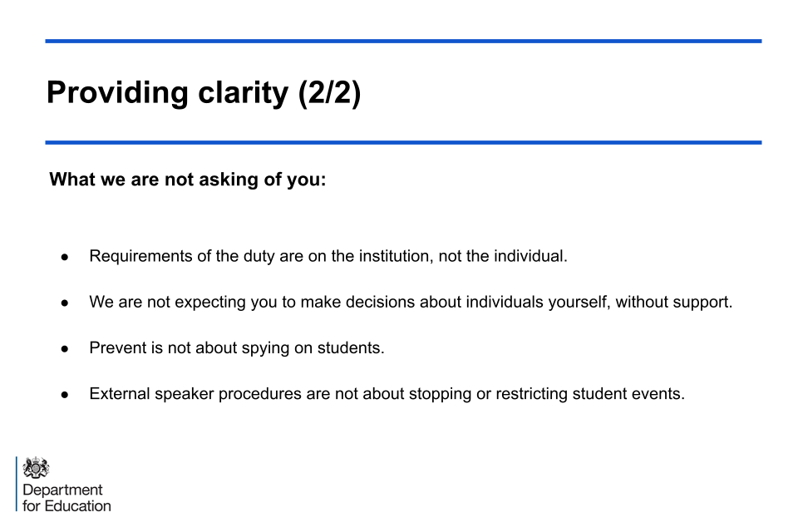The height and width of the screenshot is (532, 798).
Task: Select the "What we are not asking of you:" heading
Action: (188, 180)
